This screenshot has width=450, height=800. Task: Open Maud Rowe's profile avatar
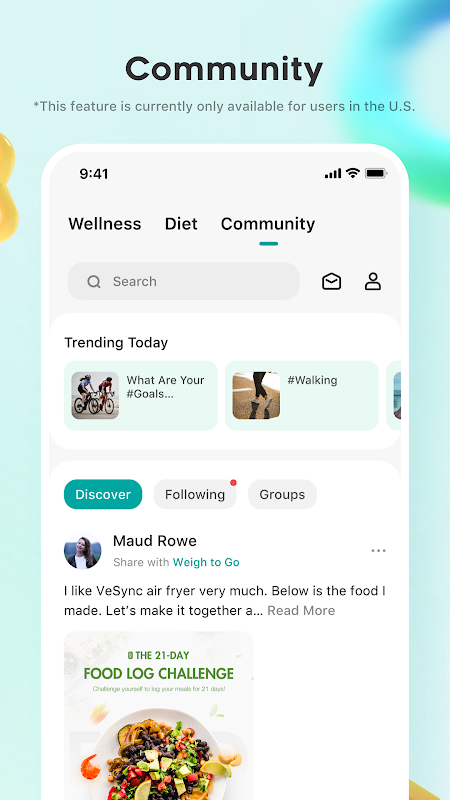(x=83, y=551)
